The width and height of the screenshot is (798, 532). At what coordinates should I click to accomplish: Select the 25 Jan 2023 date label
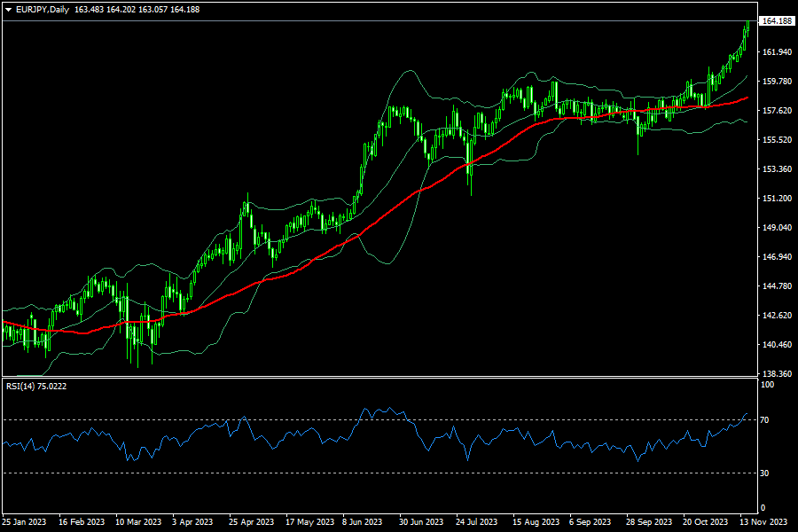[24, 522]
